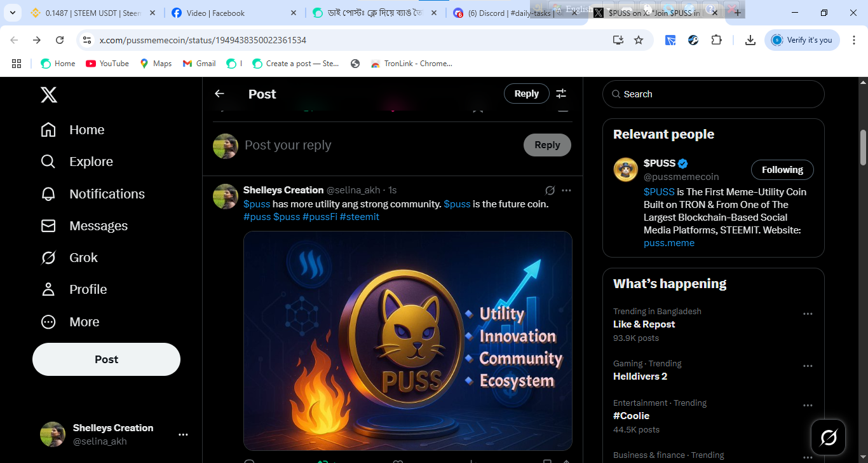Image resolution: width=868 pixels, height=463 pixels.
Task: Open Messages in the sidebar
Action: pyautogui.click(x=85, y=226)
